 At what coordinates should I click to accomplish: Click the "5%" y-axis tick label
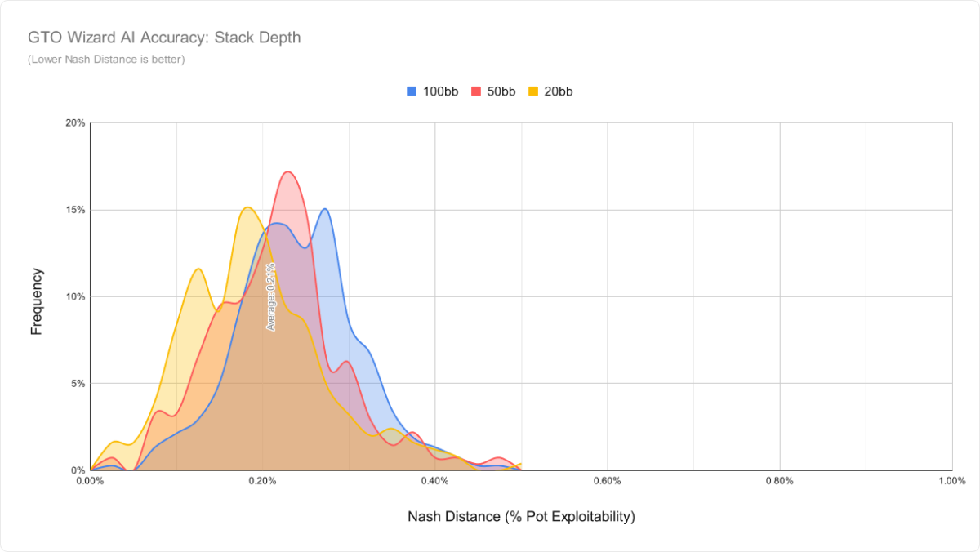click(x=78, y=383)
